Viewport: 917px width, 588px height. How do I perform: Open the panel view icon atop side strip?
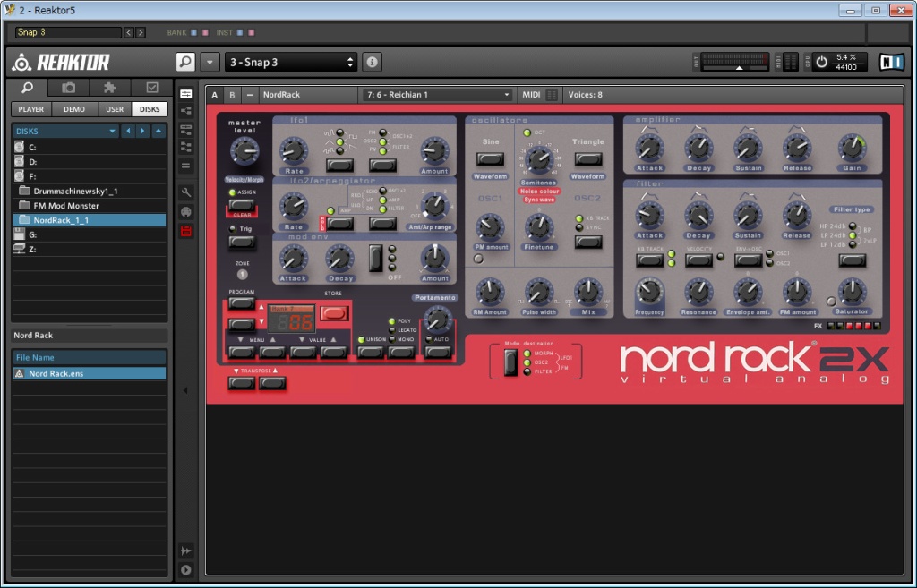[186, 94]
